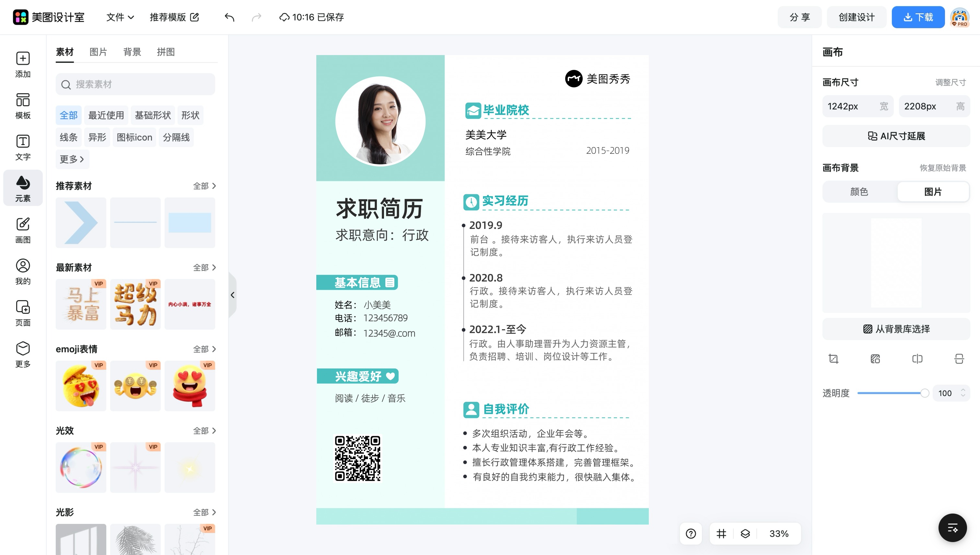Click the vertical flip icon

tap(959, 359)
